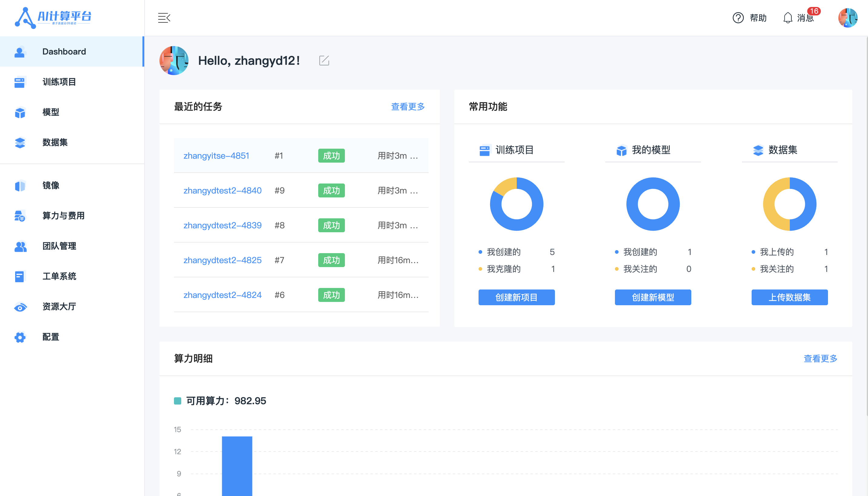Open the 资源大厅 sidebar icon
Screen dimensions: 868x496
click(20, 306)
